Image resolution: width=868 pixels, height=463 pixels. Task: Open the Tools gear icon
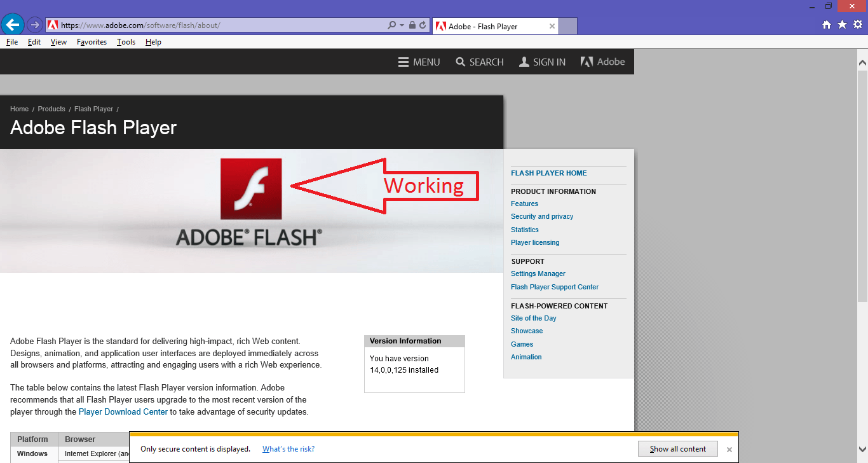coord(857,25)
